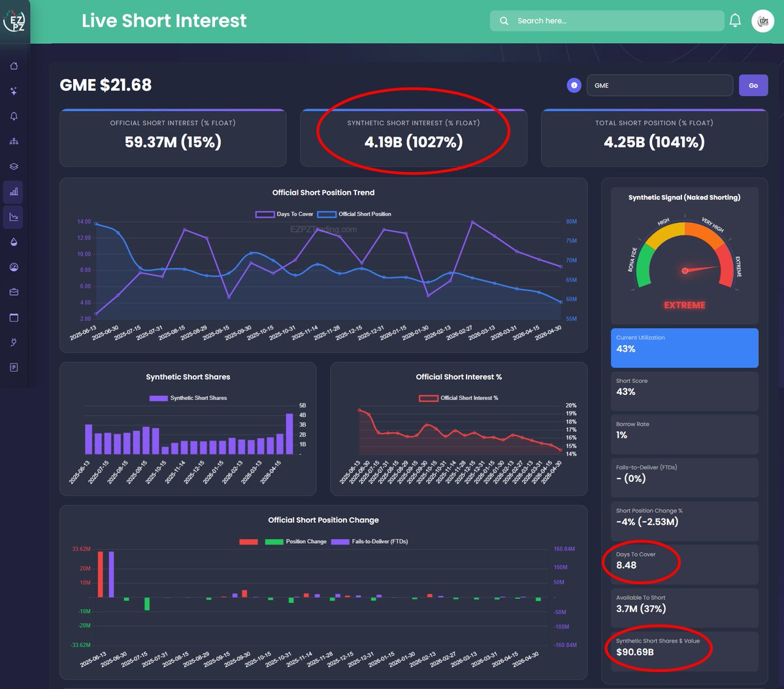Click the GME $21.68 price heading
The height and width of the screenshot is (689, 784).
(106, 85)
